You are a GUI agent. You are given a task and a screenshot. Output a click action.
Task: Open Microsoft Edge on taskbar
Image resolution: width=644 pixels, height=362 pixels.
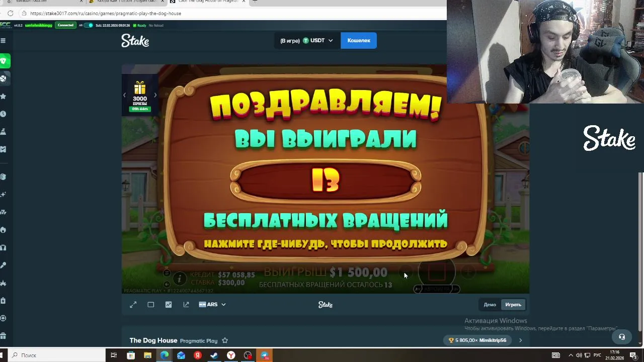tap(164, 355)
